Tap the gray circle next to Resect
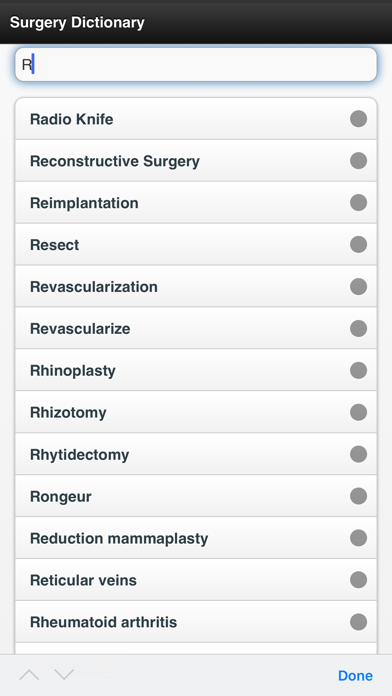 (x=358, y=245)
